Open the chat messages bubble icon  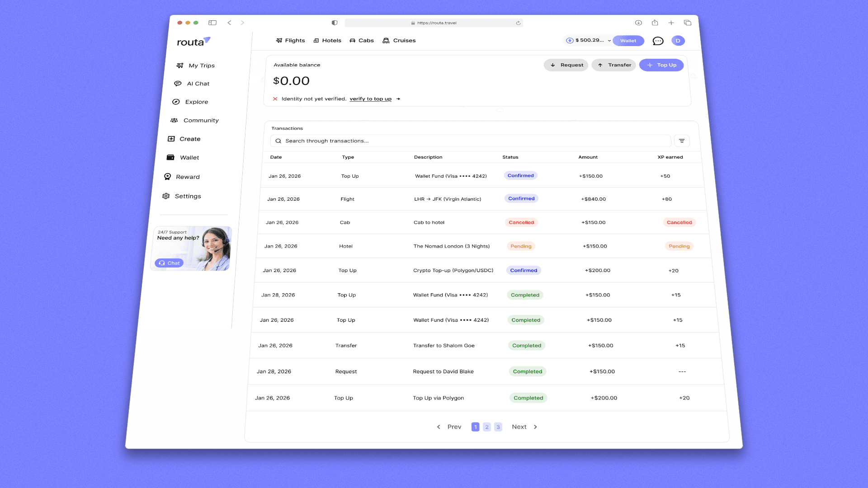658,41
